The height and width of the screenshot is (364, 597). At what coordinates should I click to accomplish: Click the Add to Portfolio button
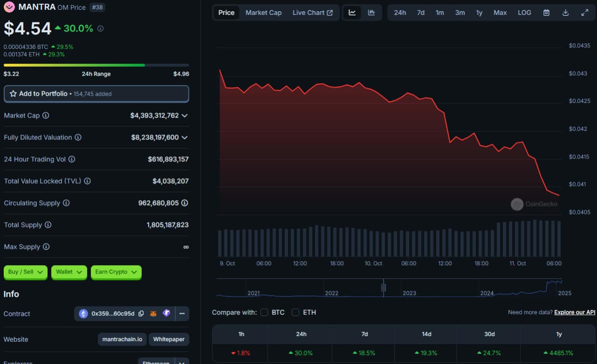click(x=97, y=94)
